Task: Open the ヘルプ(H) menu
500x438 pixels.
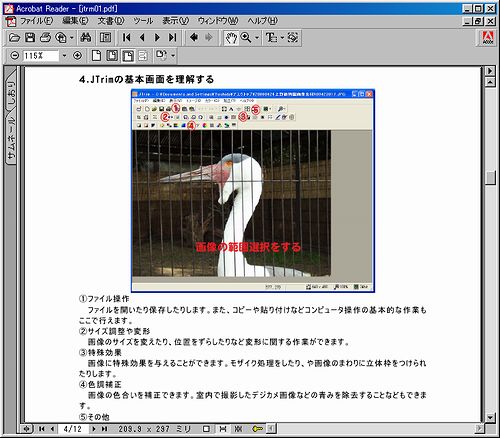Action: [x=262, y=21]
